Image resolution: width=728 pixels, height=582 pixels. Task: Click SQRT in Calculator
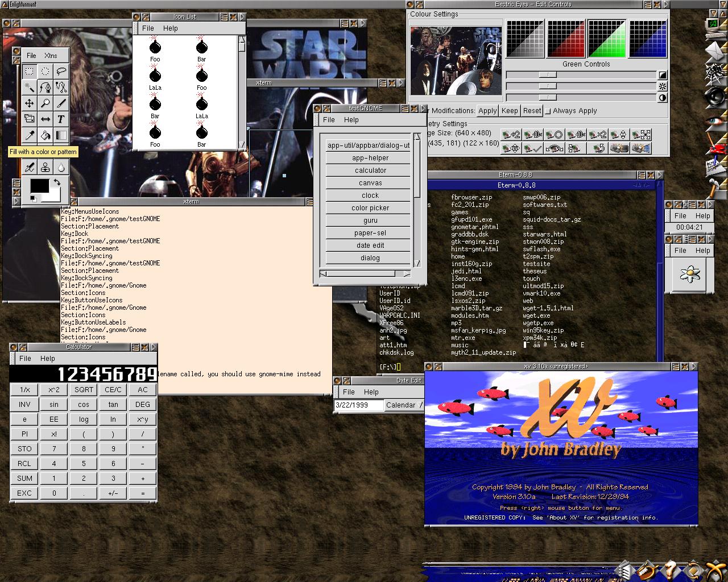pyautogui.click(x=84, y=390)
